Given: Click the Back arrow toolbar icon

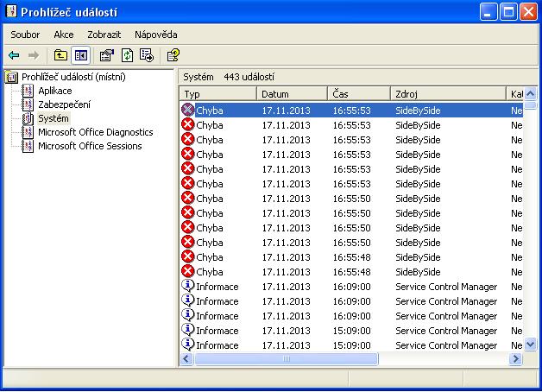Looking at the screenshot, I should point(14,55).
